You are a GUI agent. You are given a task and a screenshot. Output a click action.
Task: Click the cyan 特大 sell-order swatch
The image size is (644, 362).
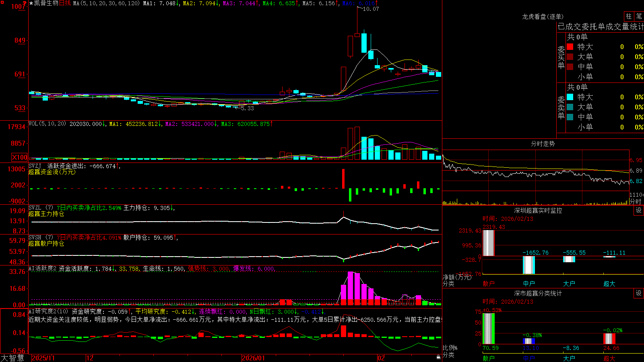[570, 97]
